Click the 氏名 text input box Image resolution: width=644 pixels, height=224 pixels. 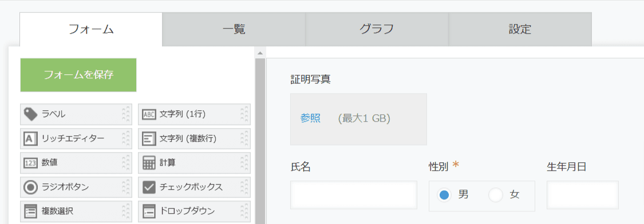[x=354, y=195]
